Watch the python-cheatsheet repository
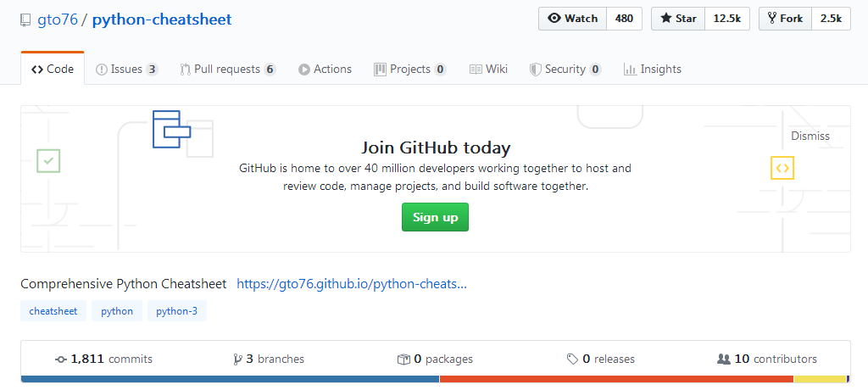The height and width of the screenshot is (390, 868). coord(573,19)
